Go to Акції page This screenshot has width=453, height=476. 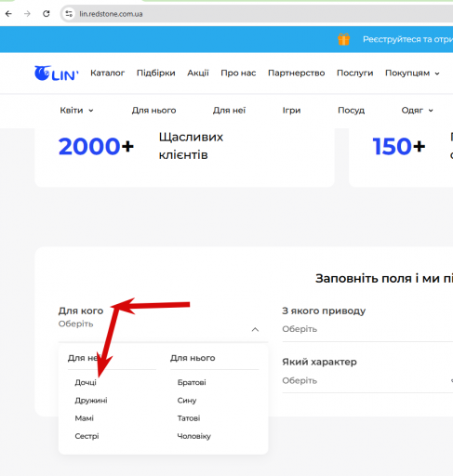198,73
